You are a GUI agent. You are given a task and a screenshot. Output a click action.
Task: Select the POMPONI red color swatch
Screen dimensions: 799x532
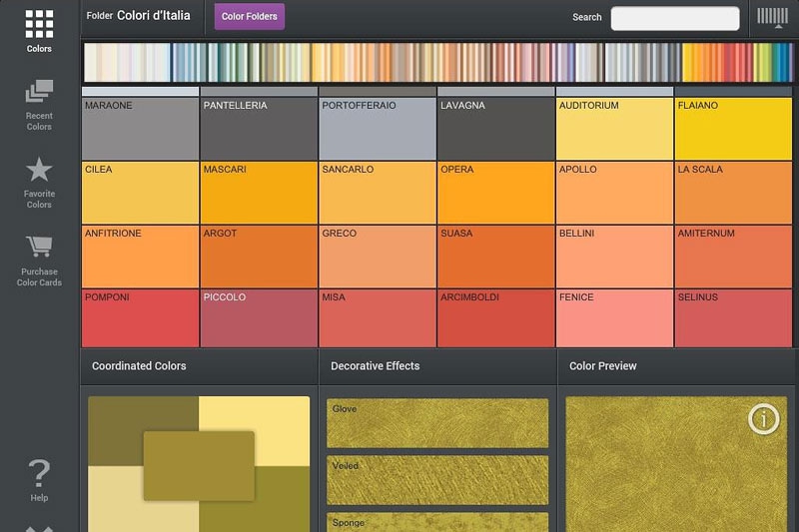140,318
